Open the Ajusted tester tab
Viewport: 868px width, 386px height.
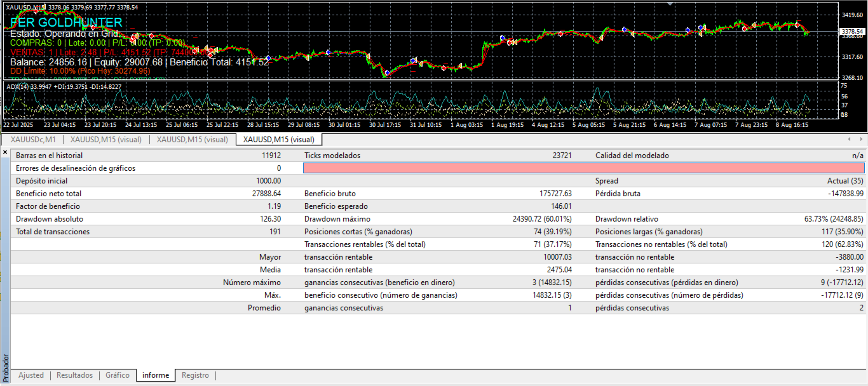tap(31, 375)
